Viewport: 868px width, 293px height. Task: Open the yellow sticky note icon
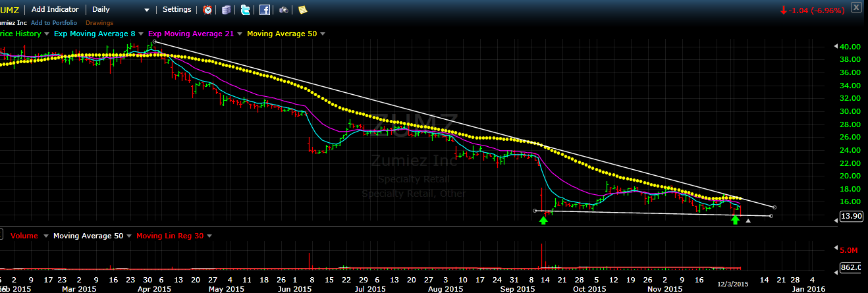pos(302,10)
